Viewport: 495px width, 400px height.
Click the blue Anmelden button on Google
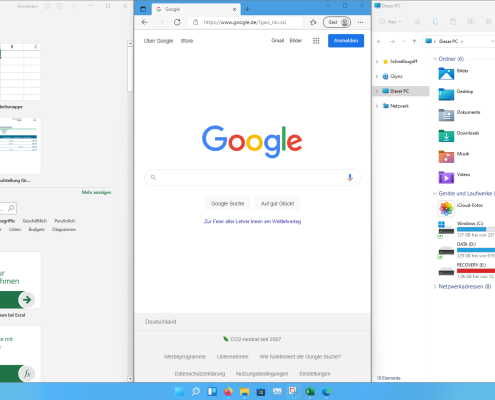pos(346,41)
